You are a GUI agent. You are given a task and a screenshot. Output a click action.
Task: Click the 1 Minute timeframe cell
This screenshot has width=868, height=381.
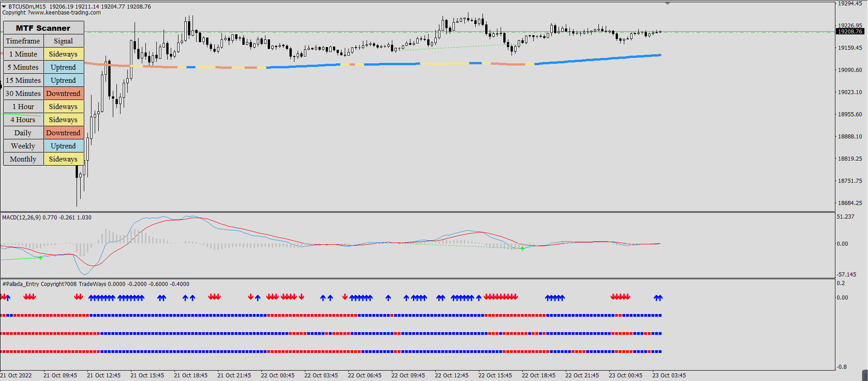(x=23, y=54)
